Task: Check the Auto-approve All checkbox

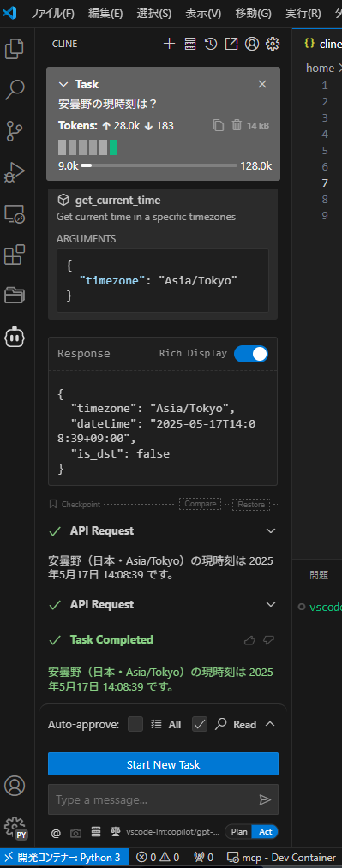Action: point(135,724)
